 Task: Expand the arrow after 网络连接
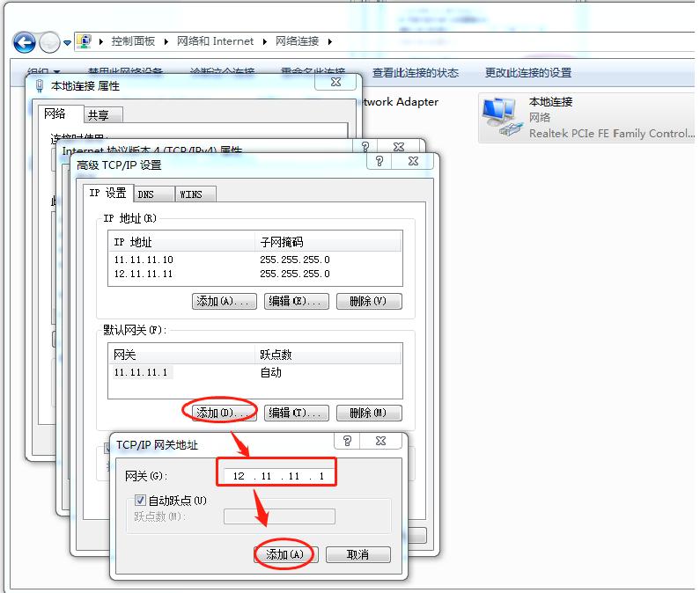pyautogui.click(x=330, y=42)
